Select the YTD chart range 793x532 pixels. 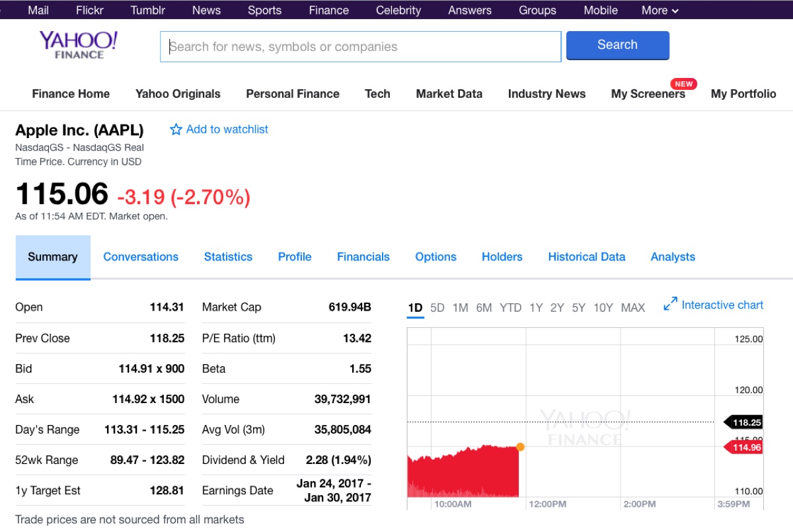click(510, 307)
